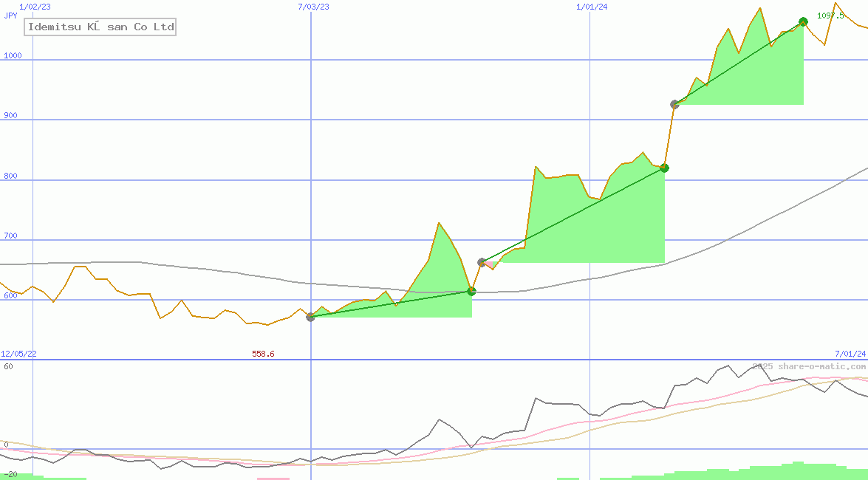Open the share-o-matic.com watermark link

(x=809, y=366)
